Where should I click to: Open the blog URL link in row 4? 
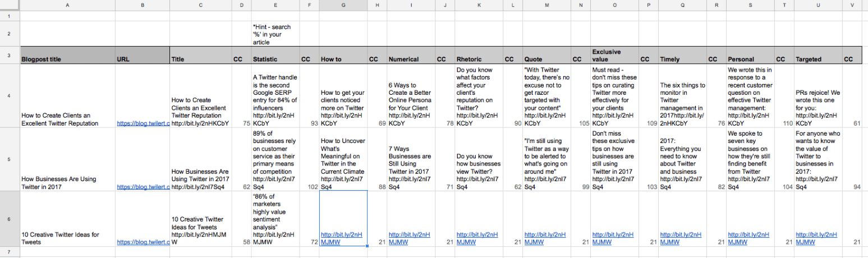[143, 122]
